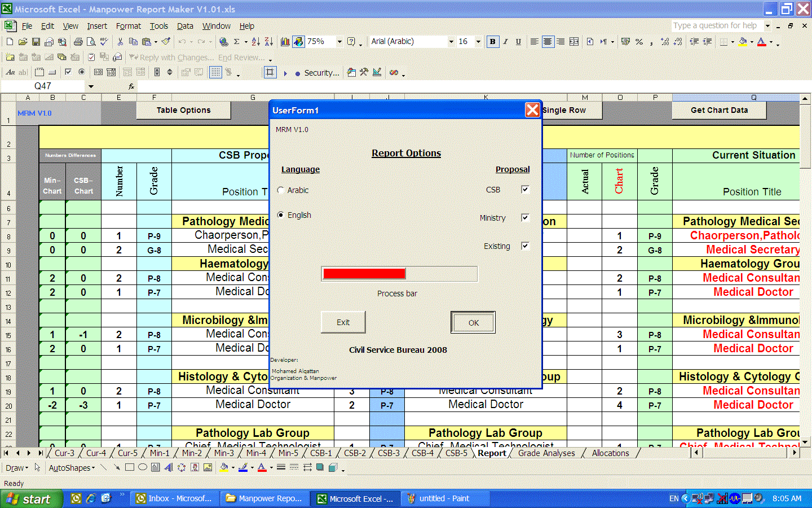Apply Center alignment
The width and height of the screenshot is (812, 508).
point(547,42)
